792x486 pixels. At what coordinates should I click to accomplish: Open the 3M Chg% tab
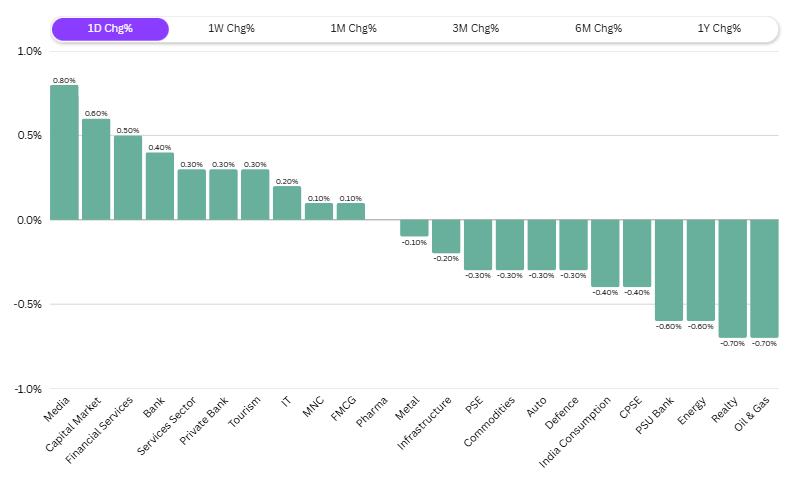[475, 28]
